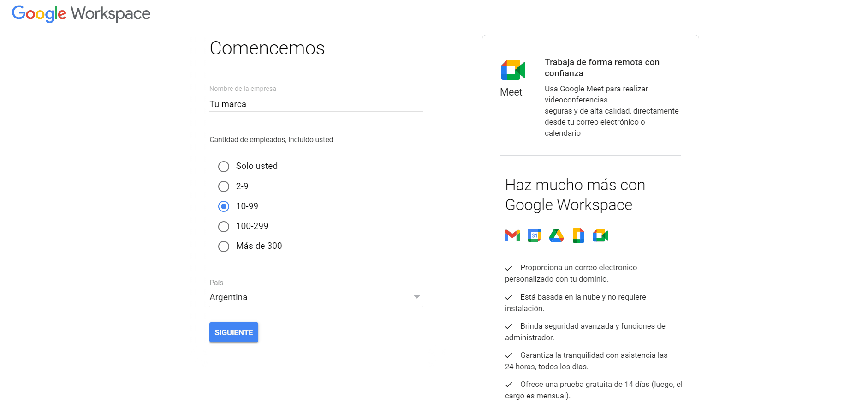Click the Google Calendar icon in the apps row
The image size is (868, 409).
coord(535,235)
